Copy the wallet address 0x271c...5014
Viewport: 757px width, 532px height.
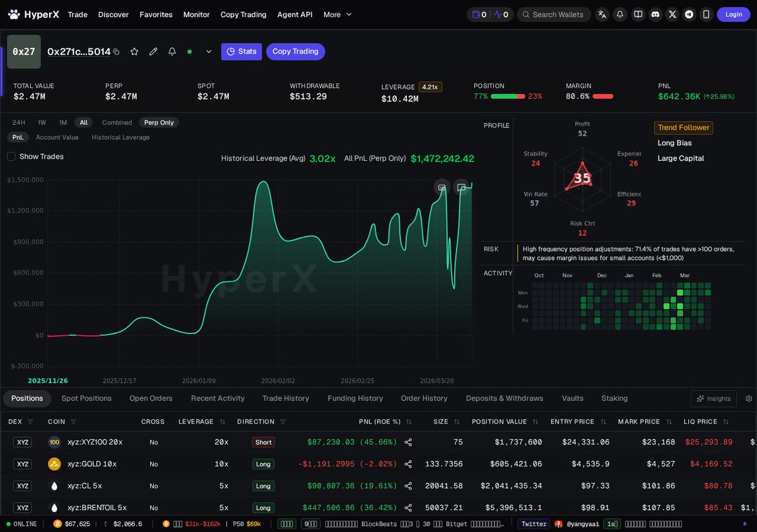tap(116, 52)
